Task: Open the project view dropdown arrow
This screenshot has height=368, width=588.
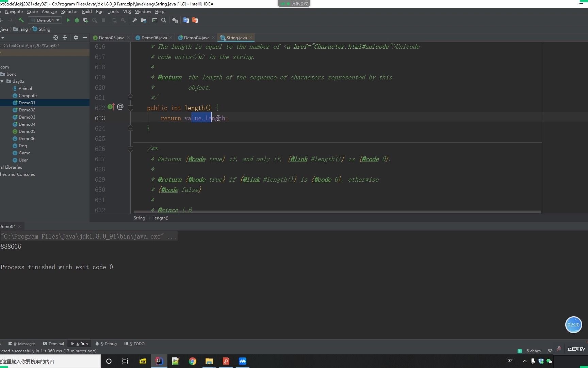Action: (x=2, y=37)
